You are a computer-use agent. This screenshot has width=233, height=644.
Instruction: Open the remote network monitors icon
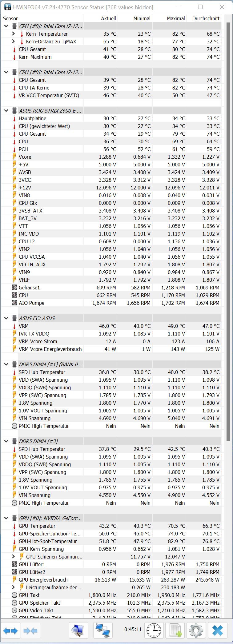point(103,631)
